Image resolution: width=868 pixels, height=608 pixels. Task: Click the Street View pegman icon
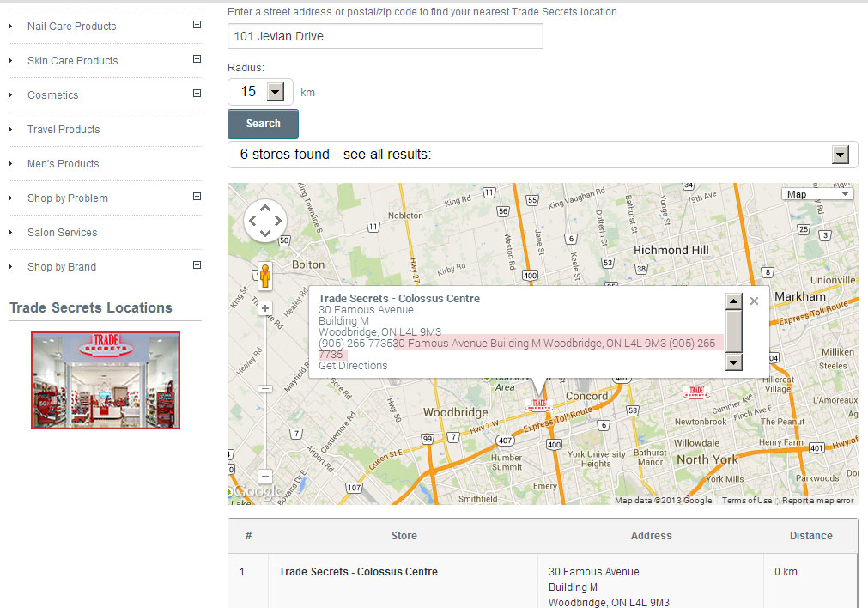(x=265, y=276)
